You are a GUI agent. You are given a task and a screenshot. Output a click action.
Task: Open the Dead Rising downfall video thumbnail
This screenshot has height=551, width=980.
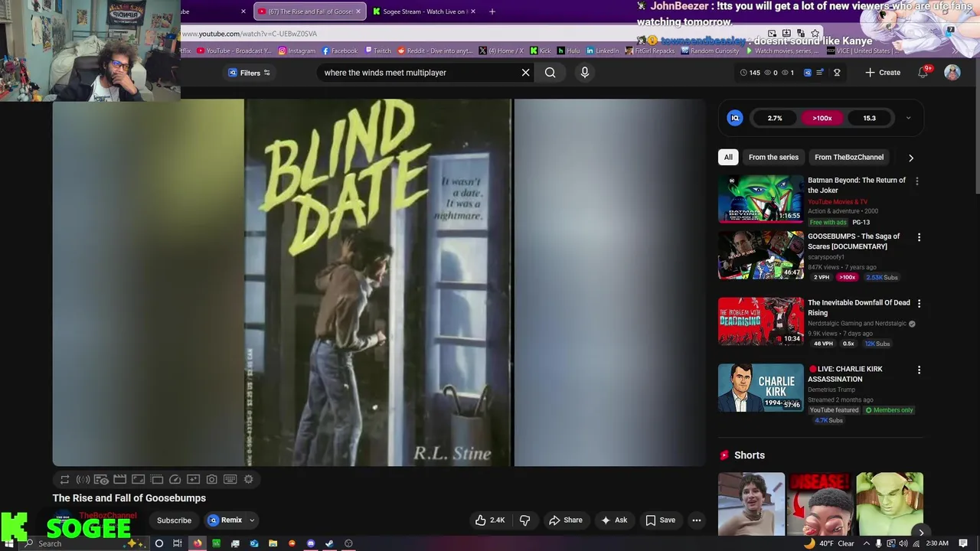(760, 321)
